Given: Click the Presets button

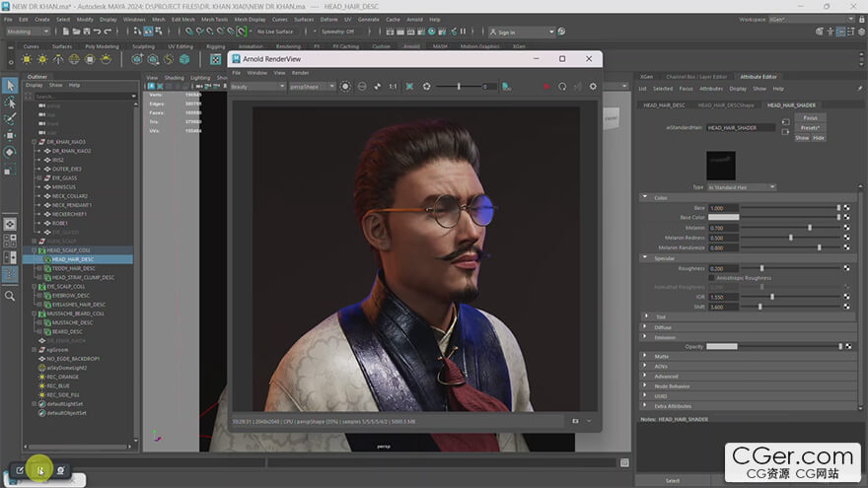Looking at the screenshot, I should click(810, 127).
